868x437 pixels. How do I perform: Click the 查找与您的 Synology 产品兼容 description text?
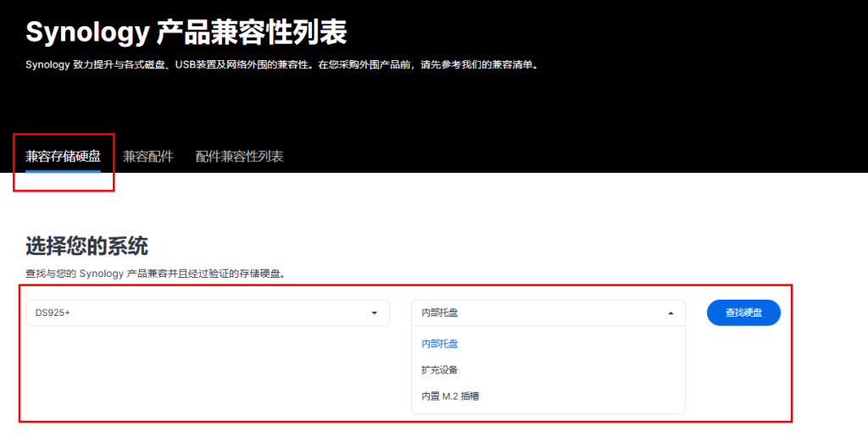click(x=156, y=274)
